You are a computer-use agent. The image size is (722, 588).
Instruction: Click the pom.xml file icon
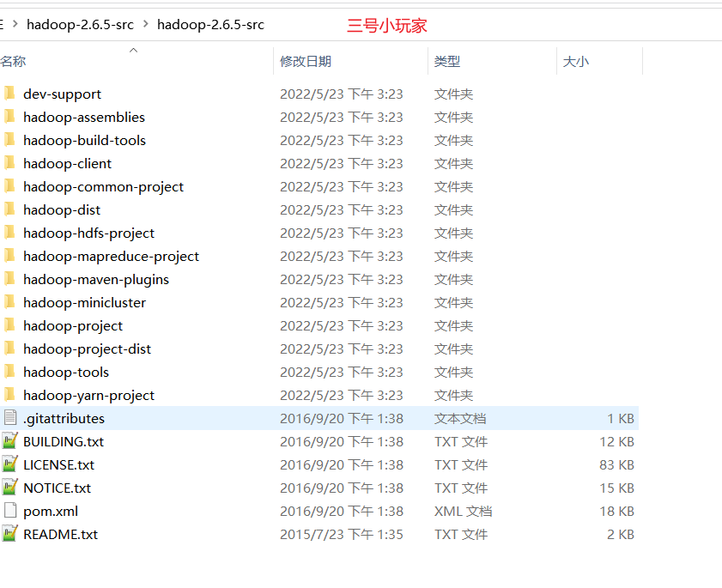[10, 511]
